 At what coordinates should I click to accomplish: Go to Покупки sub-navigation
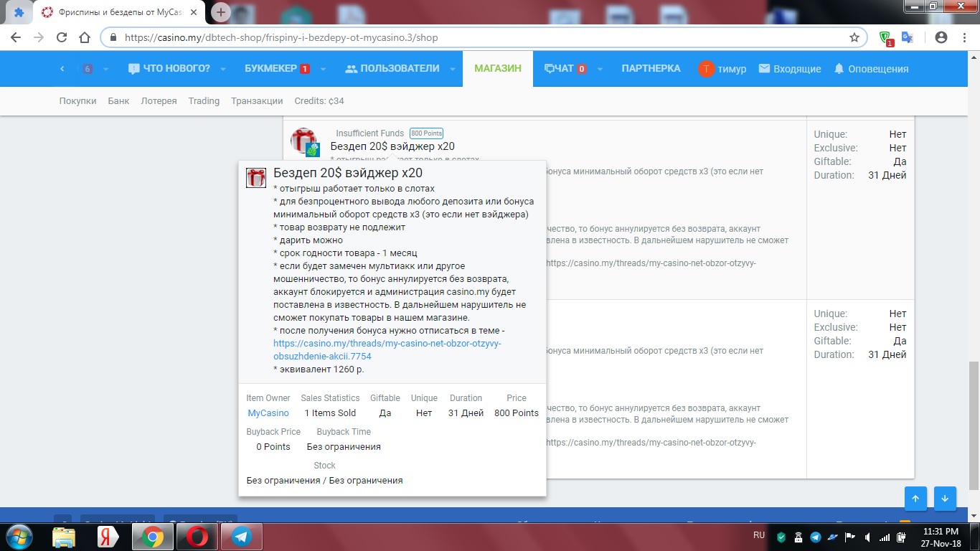(77, 101)
